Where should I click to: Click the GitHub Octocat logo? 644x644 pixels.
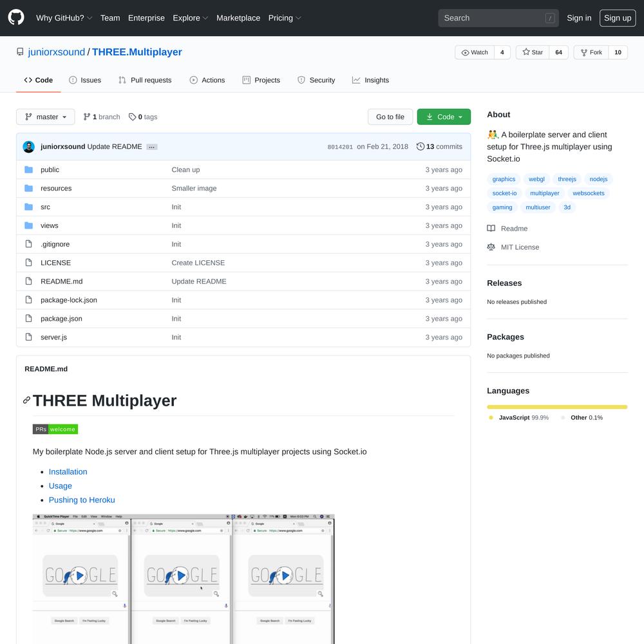16,17
